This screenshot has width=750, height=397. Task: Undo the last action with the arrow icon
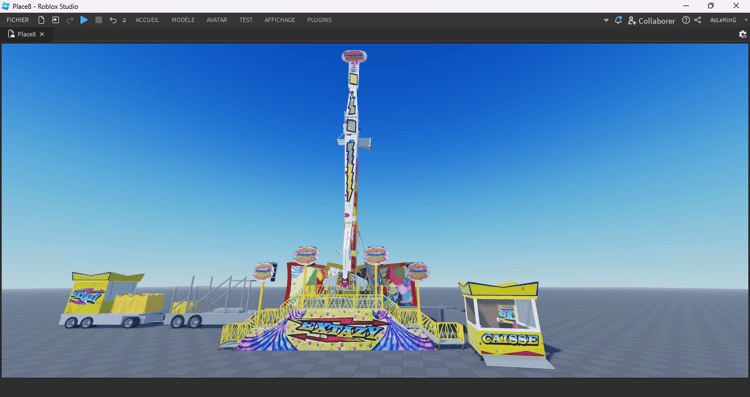pos(113,20)
